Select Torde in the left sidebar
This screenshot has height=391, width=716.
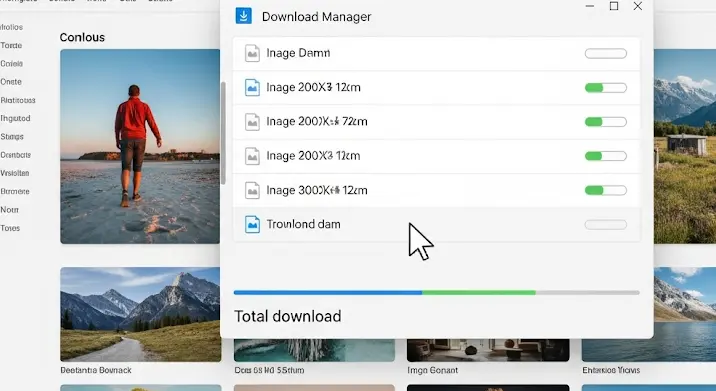click(x=11, y=45)
